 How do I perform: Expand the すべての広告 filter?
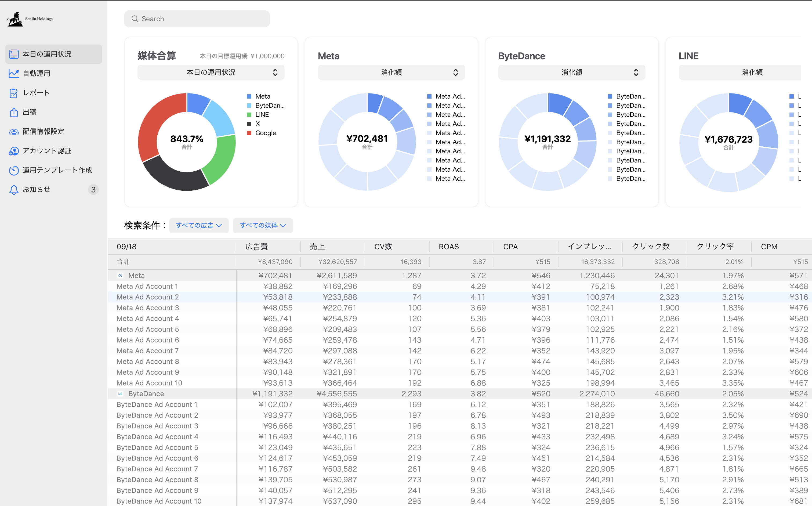tap(199, 226)
